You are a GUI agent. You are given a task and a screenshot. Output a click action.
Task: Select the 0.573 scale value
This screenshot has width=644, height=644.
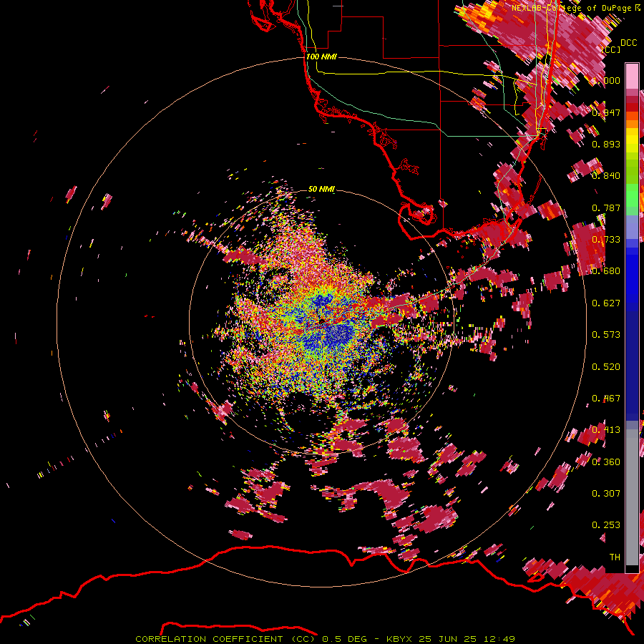(x=606, y=335)
